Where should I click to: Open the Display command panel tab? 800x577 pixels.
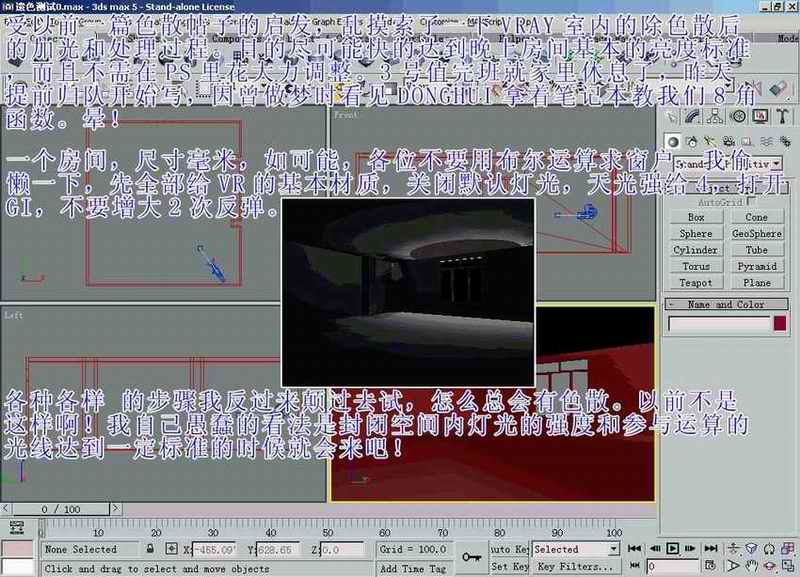pos(760,117)
